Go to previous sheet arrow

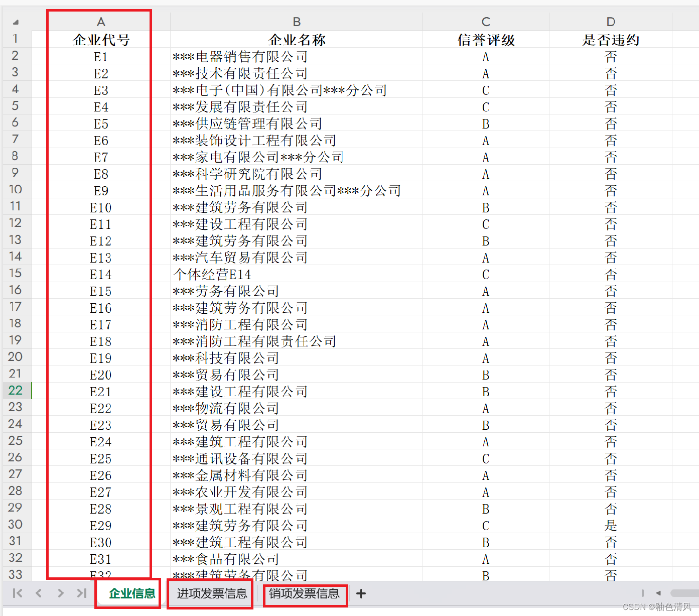coord(39,593)
